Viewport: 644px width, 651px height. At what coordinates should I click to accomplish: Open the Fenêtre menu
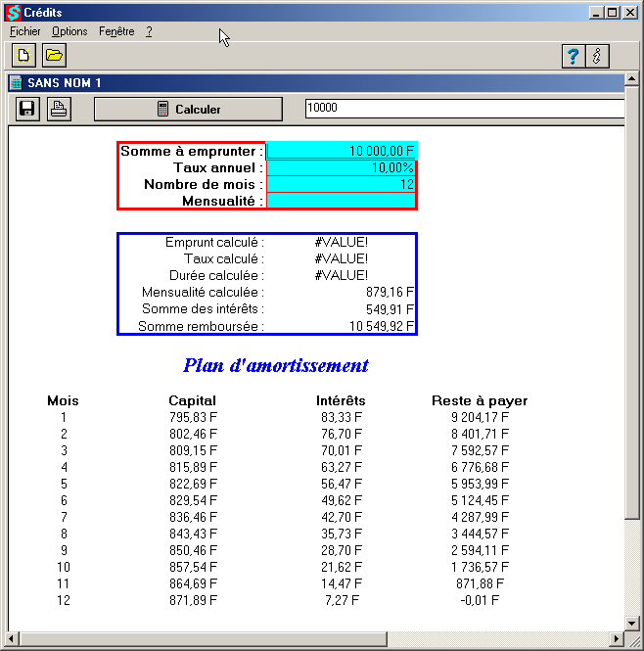116,31
